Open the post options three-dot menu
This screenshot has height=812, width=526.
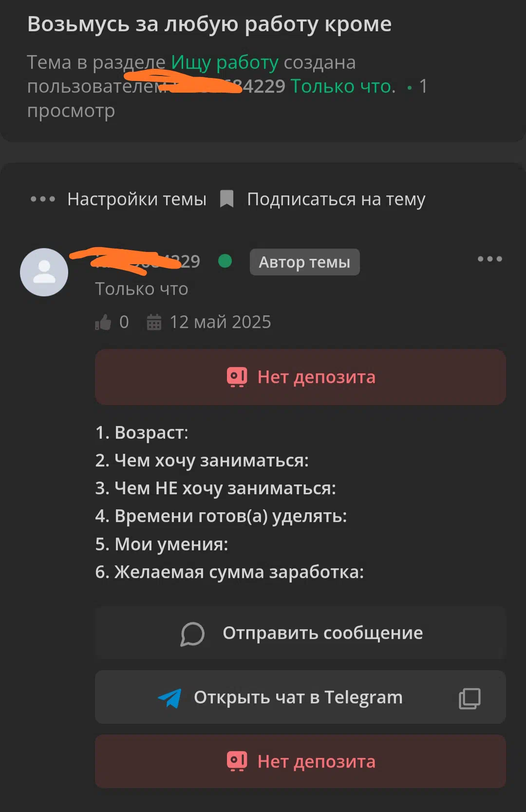pyautogui.click(x=489, y=259)
